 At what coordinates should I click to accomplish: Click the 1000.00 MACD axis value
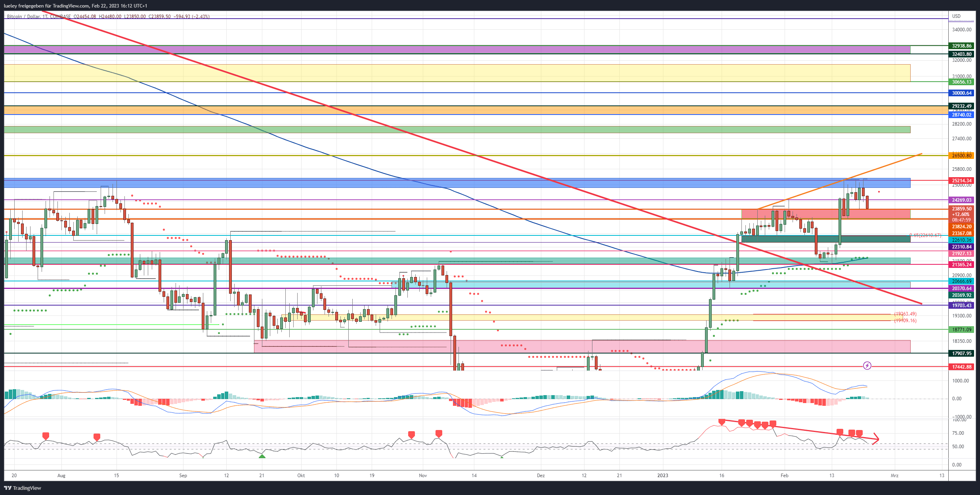point(960,381)
